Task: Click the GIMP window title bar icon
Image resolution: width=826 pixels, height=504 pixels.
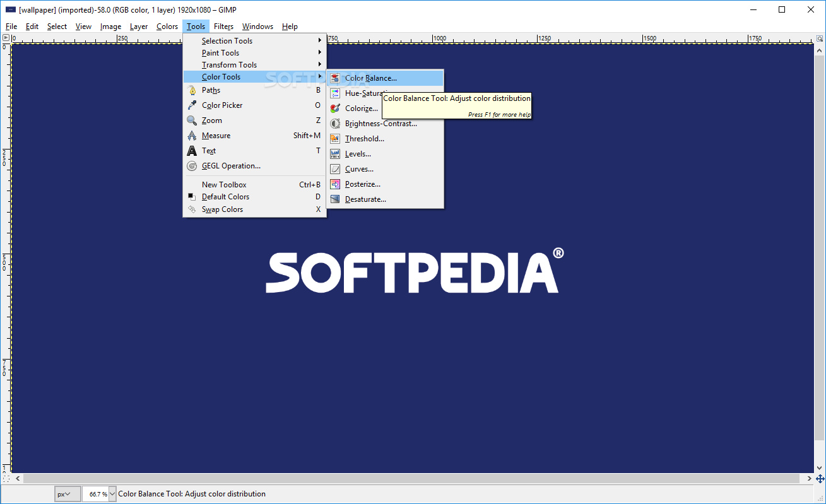Action: [x=11, y=9]
